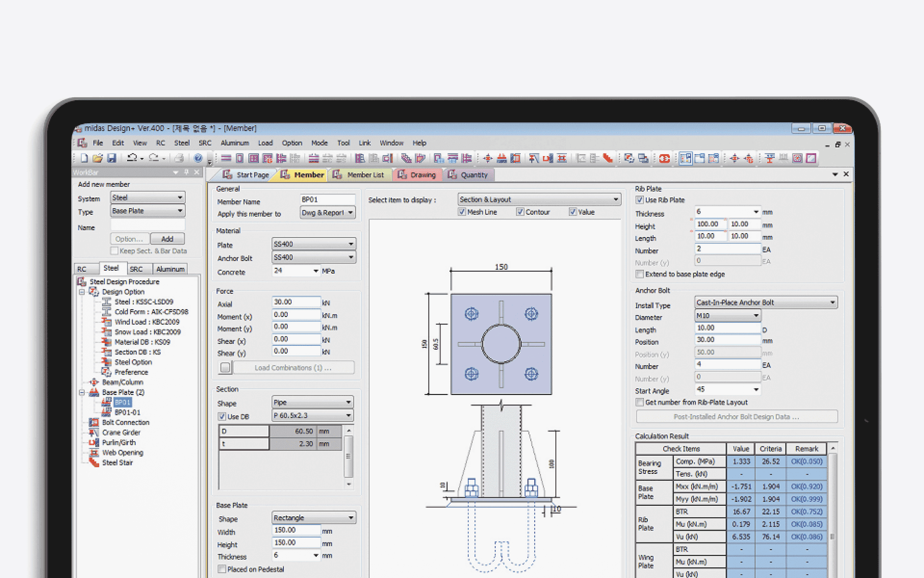Open the Apply this member to dropdown
Image resolution: width=924 pixels, height=578 pixels.
coord(328,212)
